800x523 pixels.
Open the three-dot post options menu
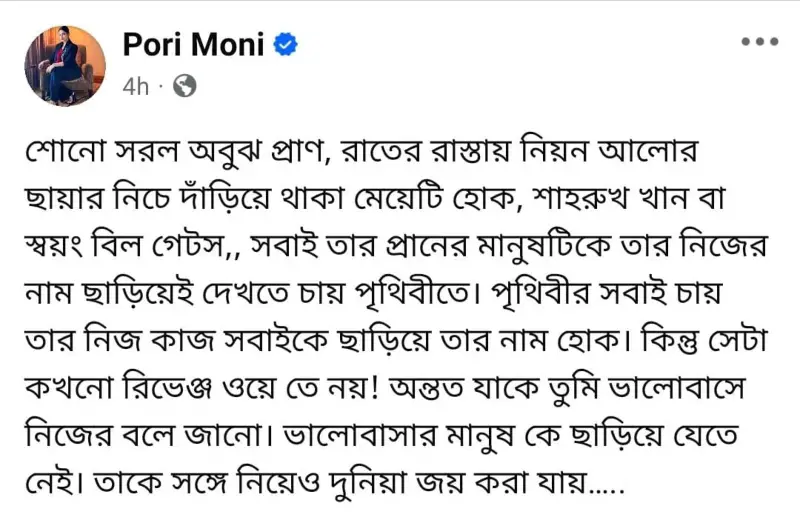tap(760, 41)
